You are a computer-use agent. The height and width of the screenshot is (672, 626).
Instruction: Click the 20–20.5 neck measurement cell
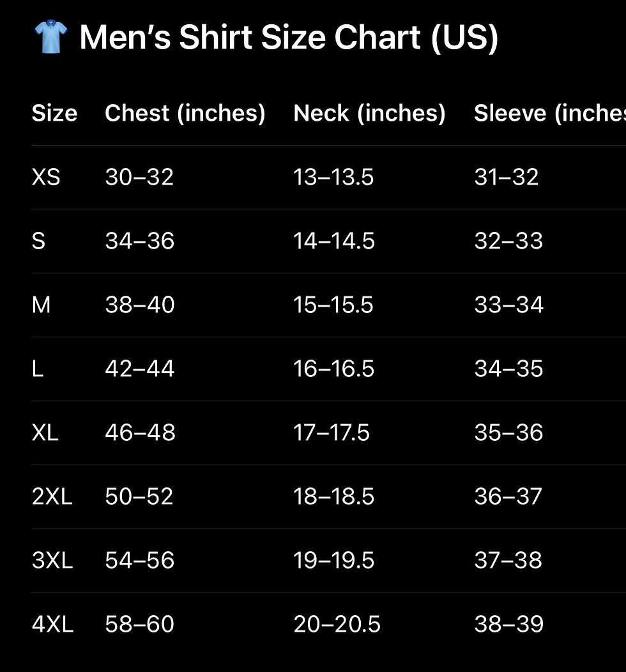337,624
